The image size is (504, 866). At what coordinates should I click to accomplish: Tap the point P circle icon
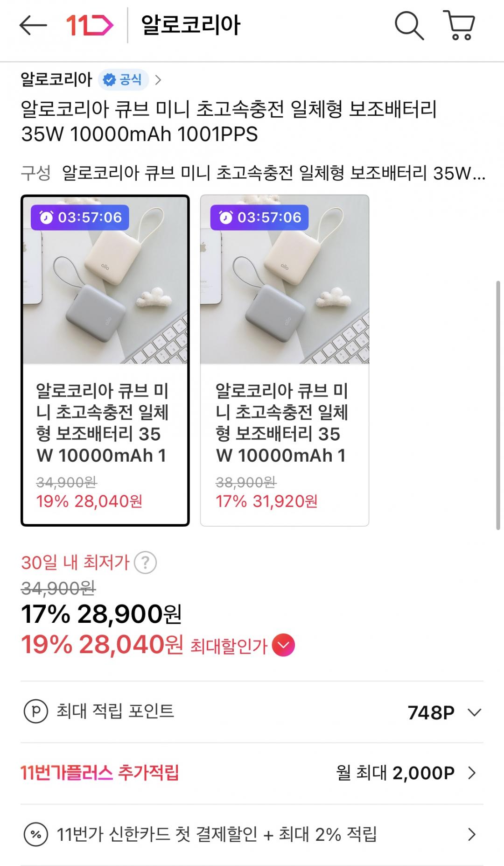click(x=36, y=711)
